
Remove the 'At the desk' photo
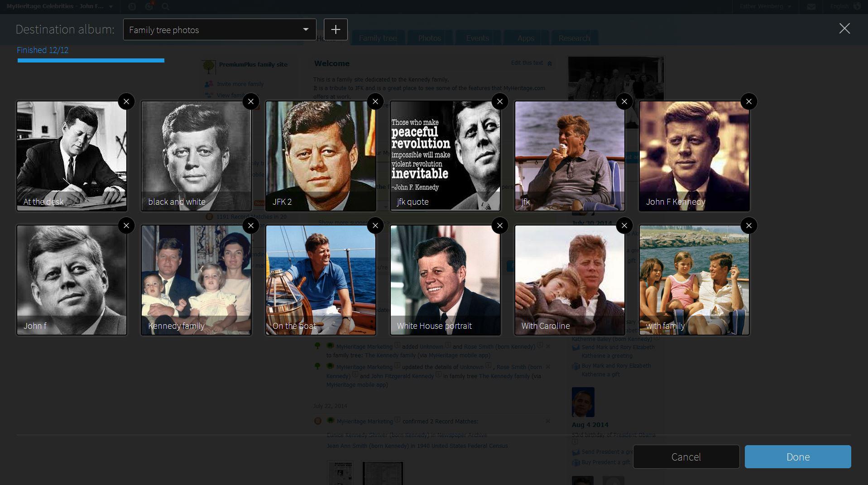(126, 101)
